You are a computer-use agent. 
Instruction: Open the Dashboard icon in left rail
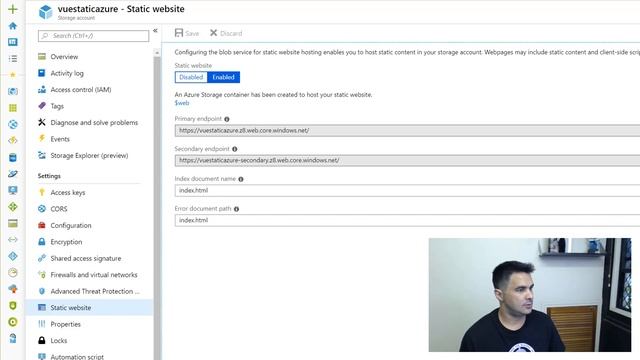13,42
